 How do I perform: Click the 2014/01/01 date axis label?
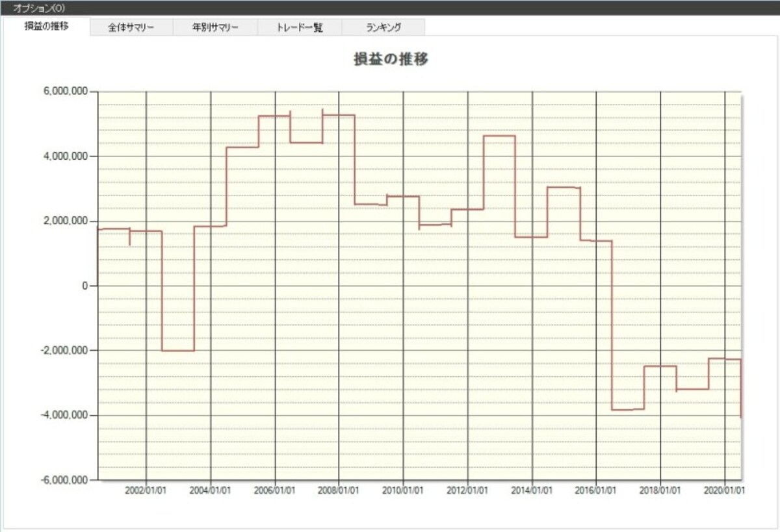pos(532,492)
